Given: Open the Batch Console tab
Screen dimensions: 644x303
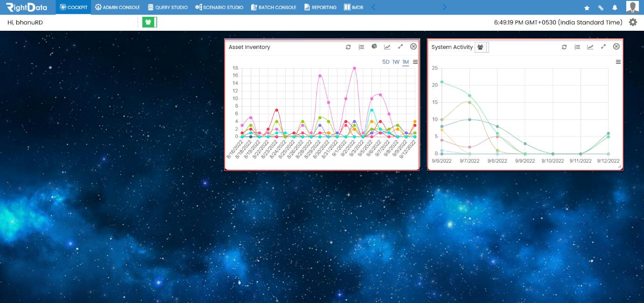Looking at the screenshot, I should [x=273, y=7].
